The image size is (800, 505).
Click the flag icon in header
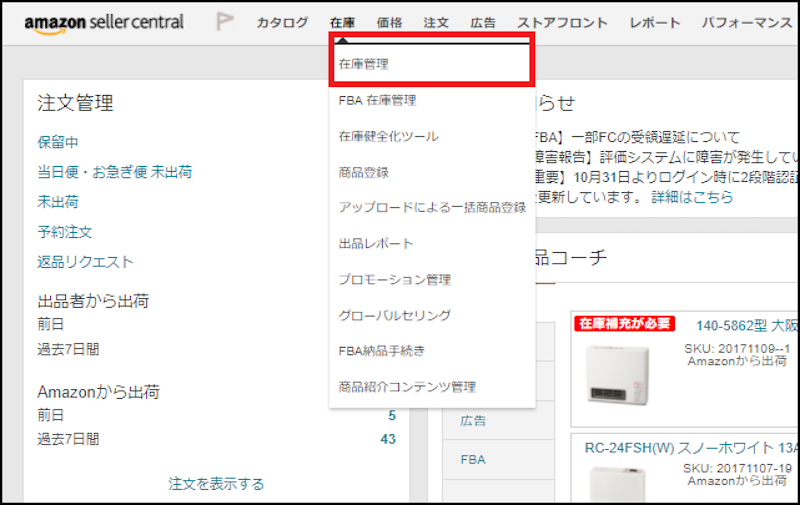coord(226,22)
